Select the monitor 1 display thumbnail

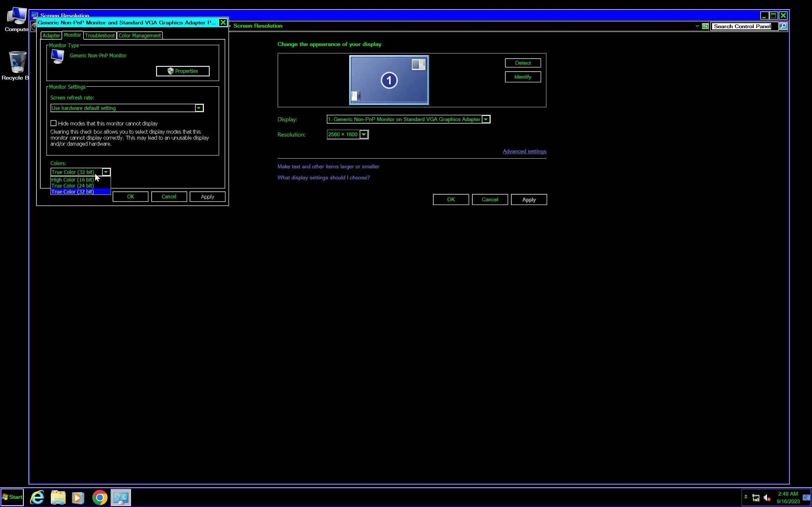coord(389,80)
